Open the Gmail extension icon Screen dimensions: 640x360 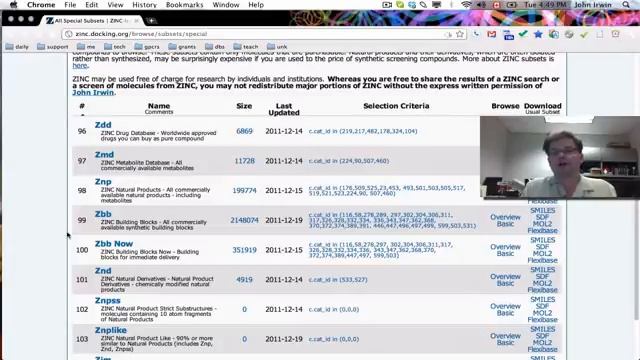pos(491,34)
